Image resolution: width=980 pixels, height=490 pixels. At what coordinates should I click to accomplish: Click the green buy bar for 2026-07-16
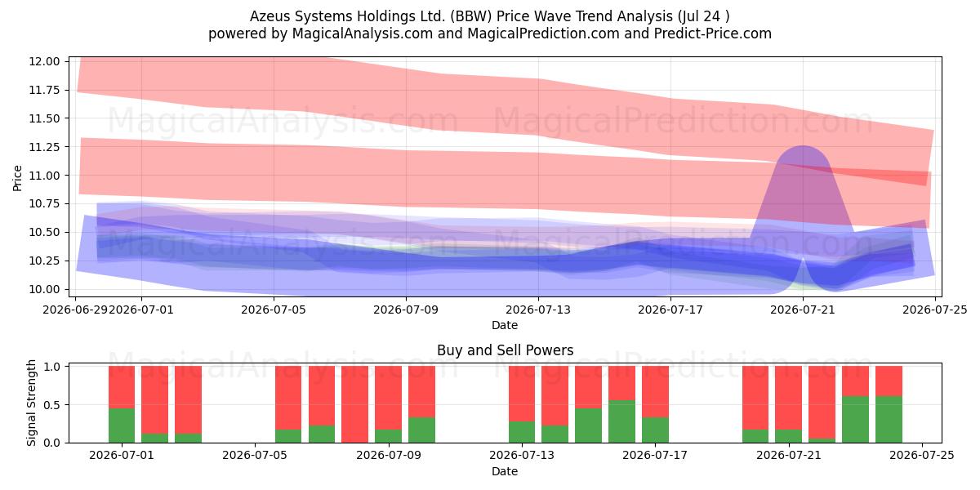pos(621,421)
